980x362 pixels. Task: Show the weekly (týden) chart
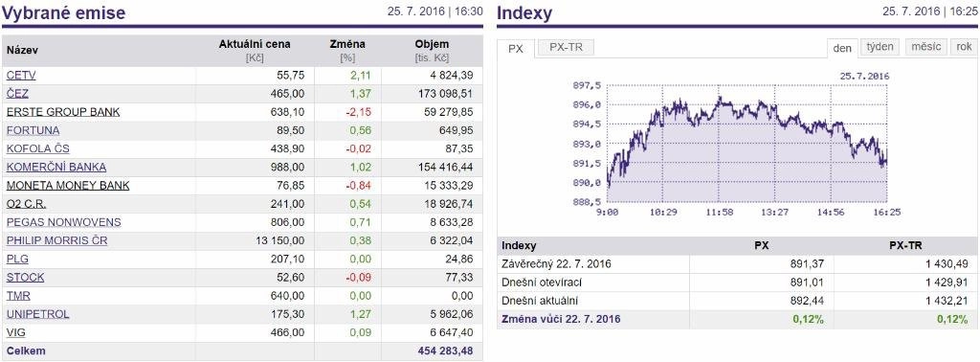(x=880, y=47)
